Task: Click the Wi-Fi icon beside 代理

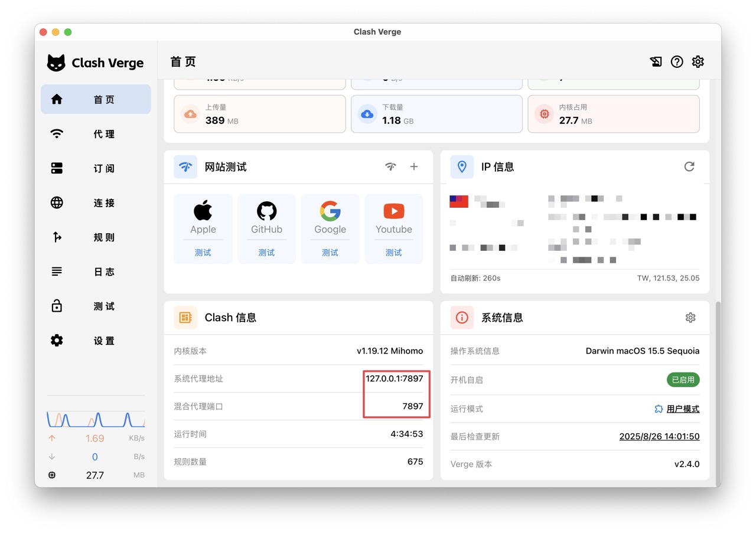Action: pos(57,134)
